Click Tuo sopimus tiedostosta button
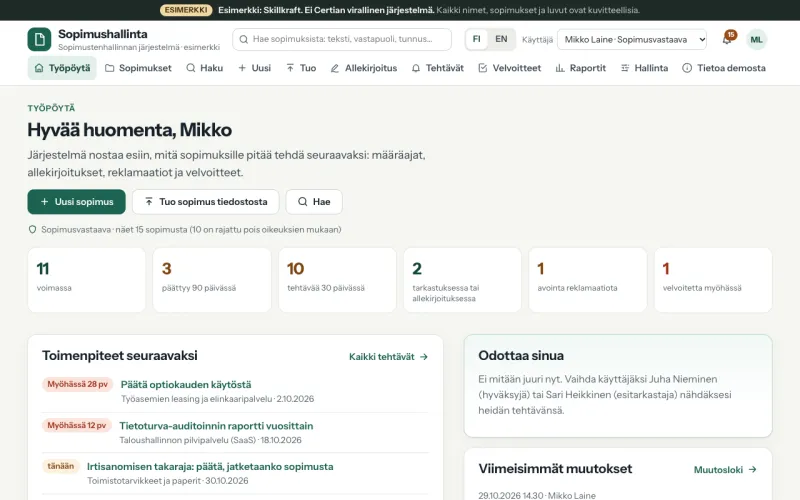 (206, 202)
